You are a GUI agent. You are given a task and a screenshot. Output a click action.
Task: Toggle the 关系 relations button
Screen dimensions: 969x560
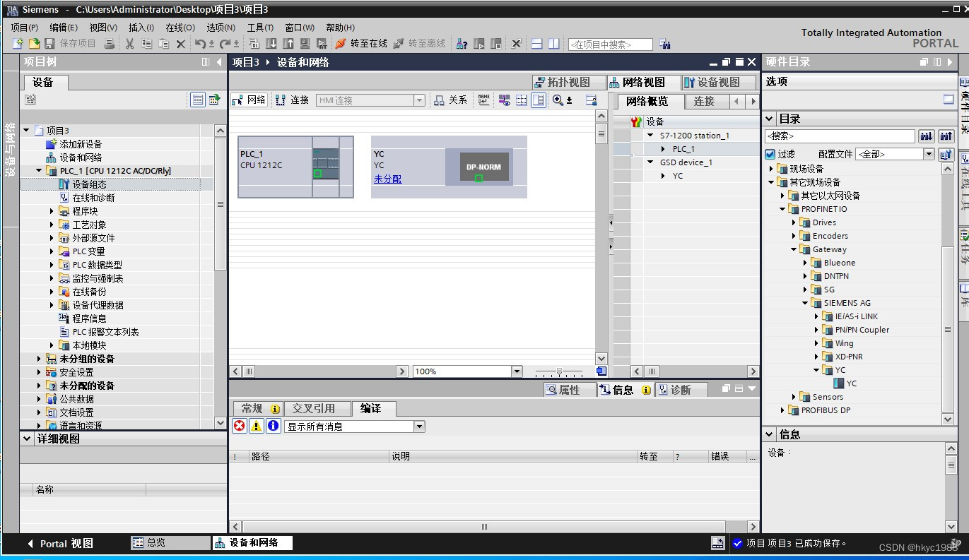click(x=450, y=100)
